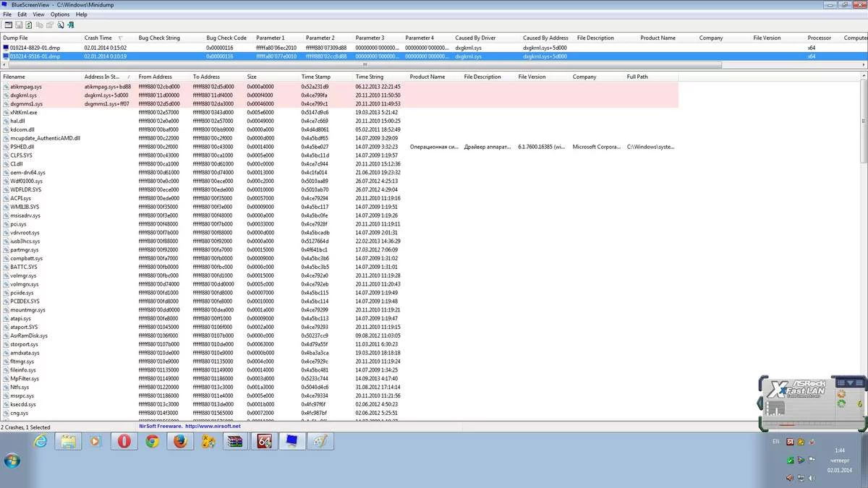The height and width of the screenshot is (488, 868).
Task: Open XFast LAN widget dropdown arrow
Action: (x=850, y=382)
